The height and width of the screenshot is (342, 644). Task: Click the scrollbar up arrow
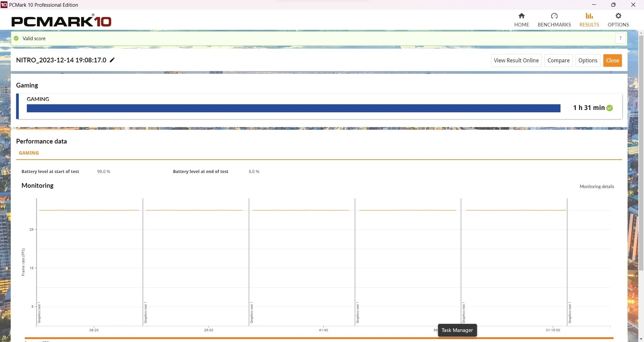(x=641, y=33)
